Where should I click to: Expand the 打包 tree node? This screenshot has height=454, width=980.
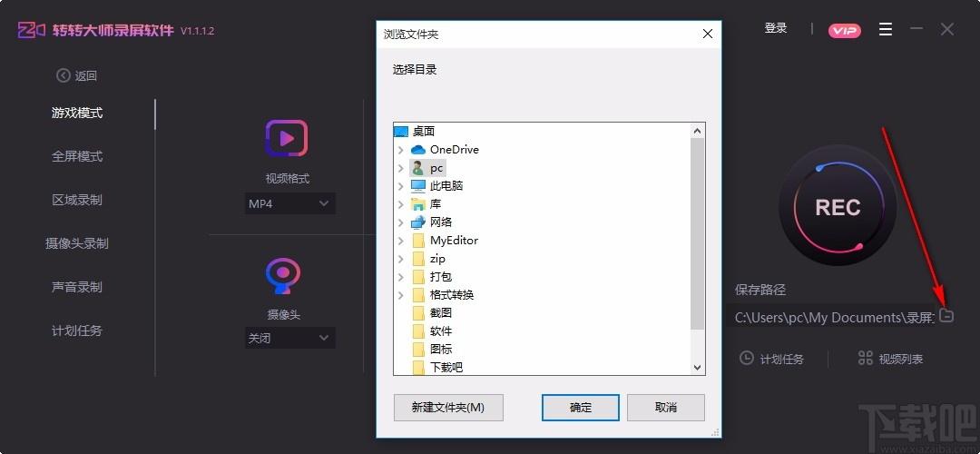[401, 276]
